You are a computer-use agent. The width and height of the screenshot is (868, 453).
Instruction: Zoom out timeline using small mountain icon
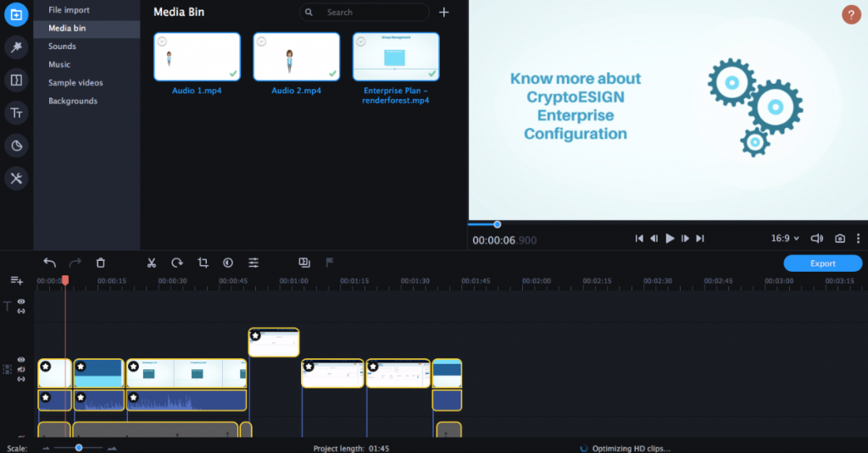46,448
